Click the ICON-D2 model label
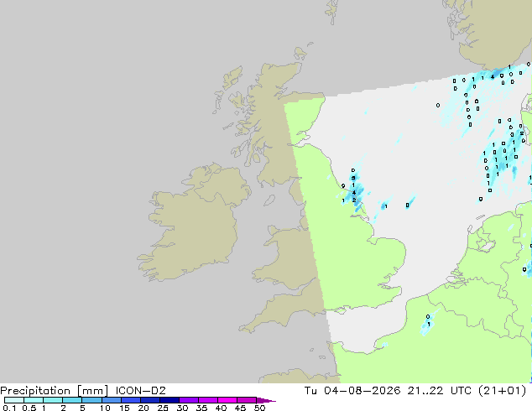Image resolution: width=532 pixels, height=411 pixels. coord(140,391)
